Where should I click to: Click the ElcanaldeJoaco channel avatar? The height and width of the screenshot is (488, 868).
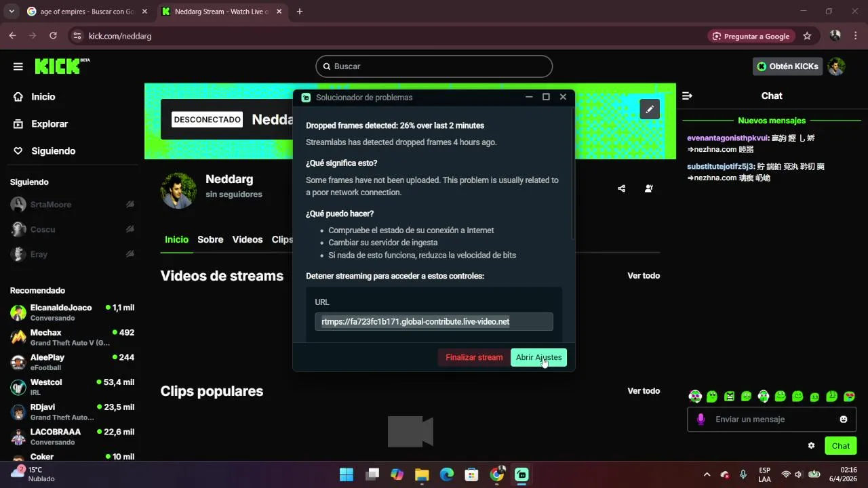pos(18,312)
